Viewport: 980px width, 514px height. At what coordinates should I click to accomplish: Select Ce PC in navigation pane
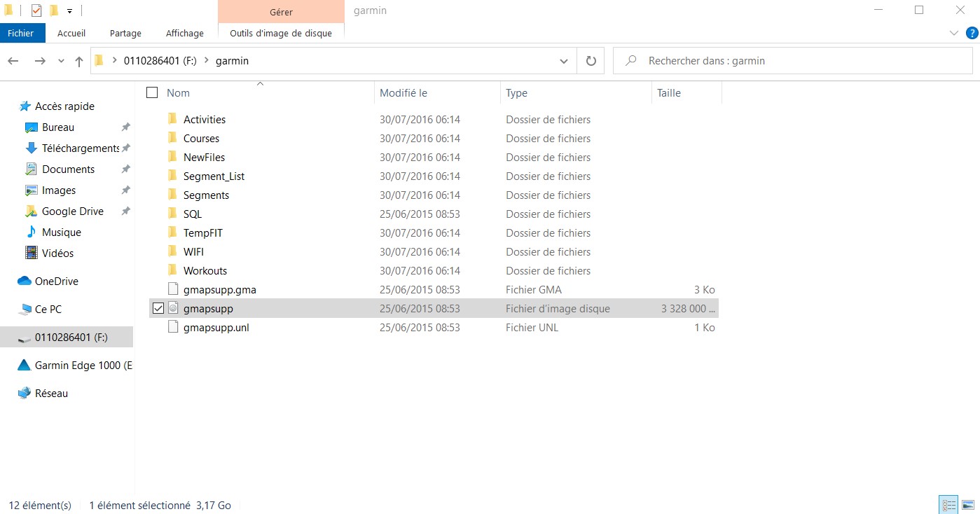point(48,309)
